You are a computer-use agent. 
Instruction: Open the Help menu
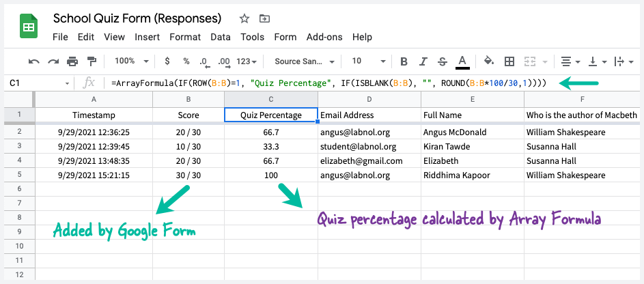pos(362,37)
